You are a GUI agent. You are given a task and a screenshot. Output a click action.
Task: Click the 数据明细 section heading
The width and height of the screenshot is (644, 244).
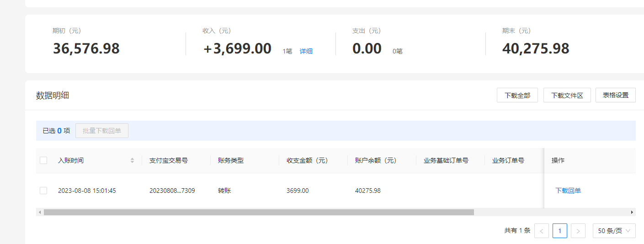tap(53, 95)
